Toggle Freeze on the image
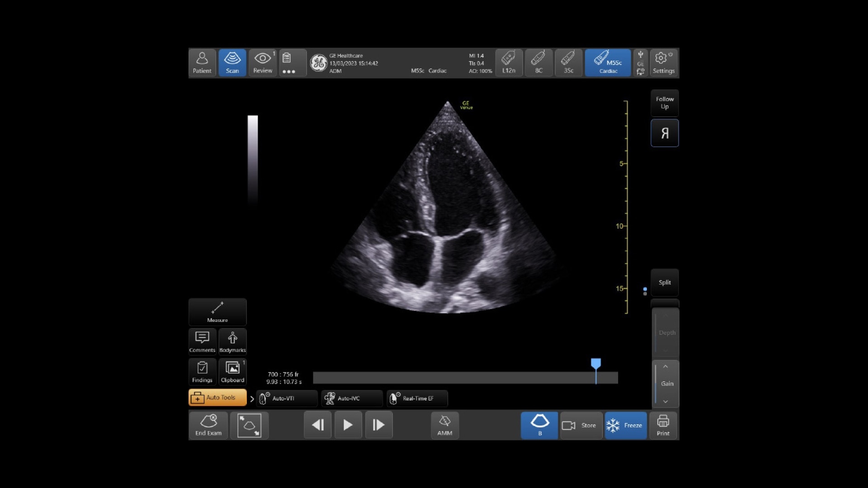 coord(626,425)
